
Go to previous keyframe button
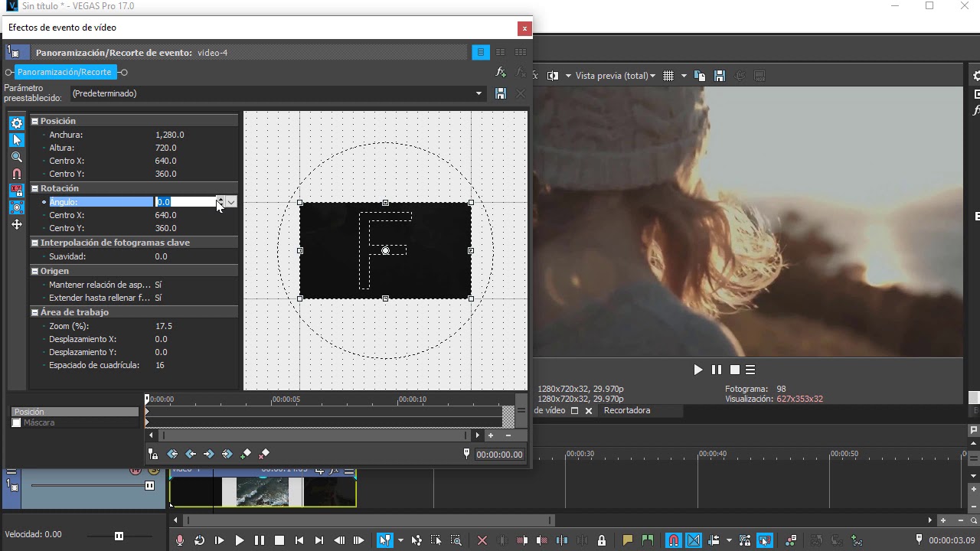point(191,454)
